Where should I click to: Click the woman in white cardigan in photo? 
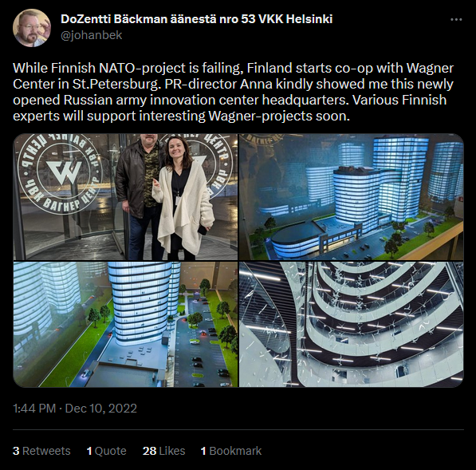[x=182, y=197]
